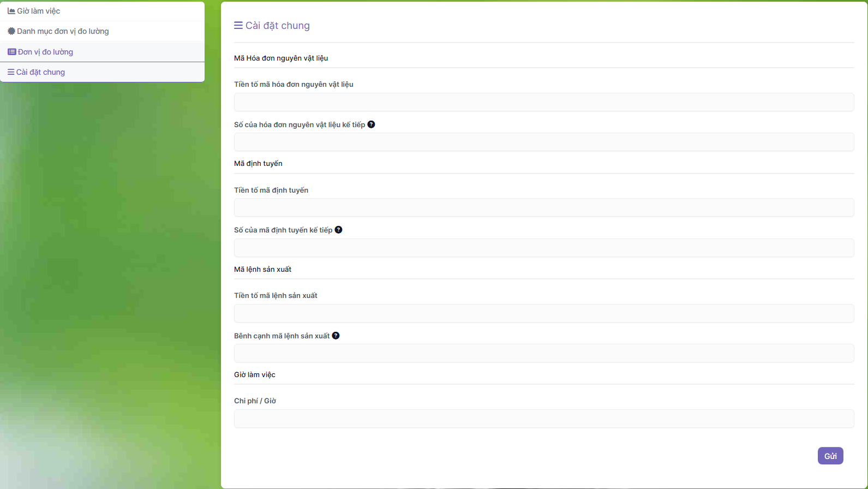
Task: Focus the Tiền tố mã hóa đơn nguyên vật liệu field
Action: tap(543, 102)
